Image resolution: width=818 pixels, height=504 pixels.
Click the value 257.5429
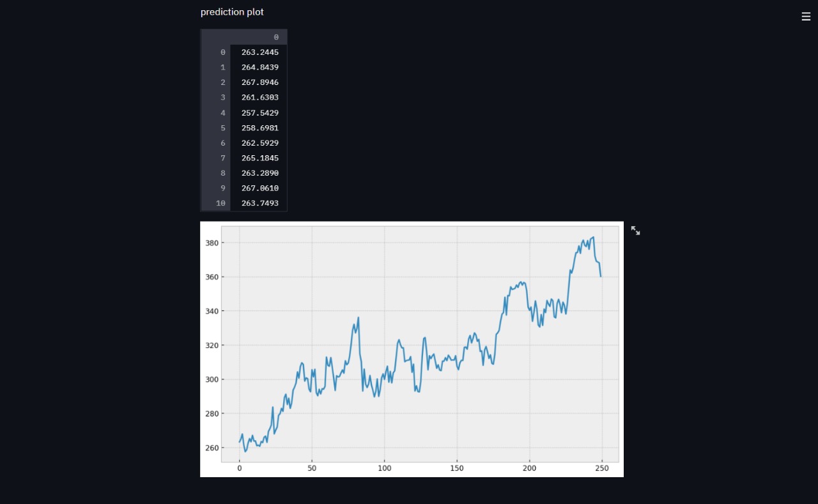point(259,112)
